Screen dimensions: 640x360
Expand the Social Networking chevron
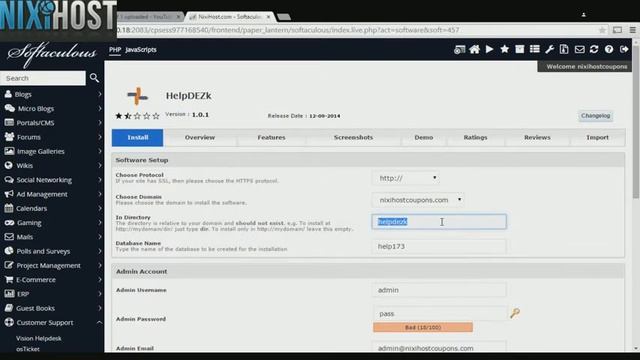tap(100, 180)
